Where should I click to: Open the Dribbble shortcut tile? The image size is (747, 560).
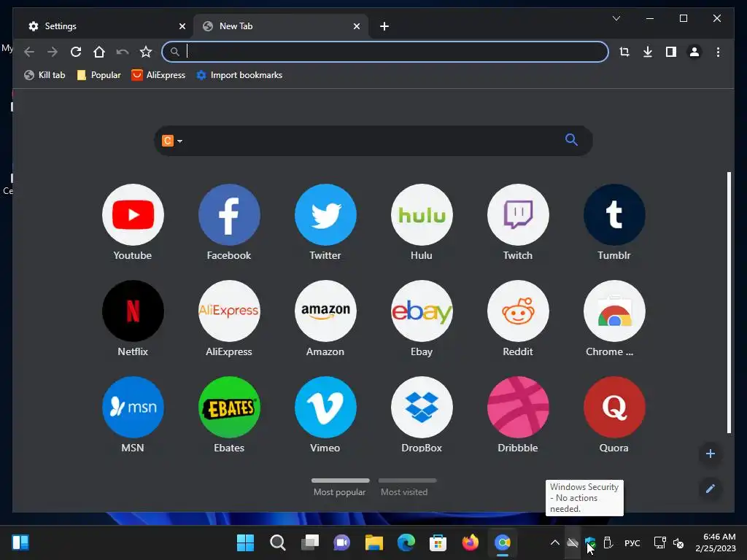pos(518,407)
